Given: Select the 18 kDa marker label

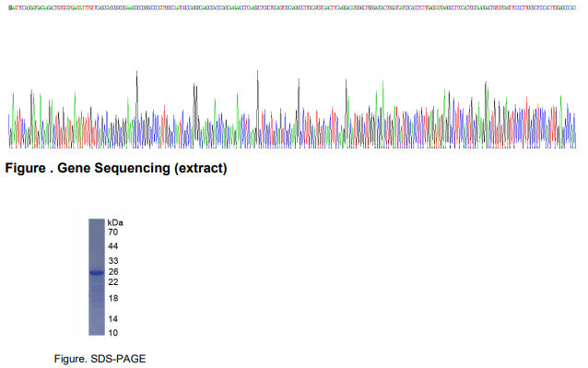Looking at the screenshot, I should click(113, 298).
